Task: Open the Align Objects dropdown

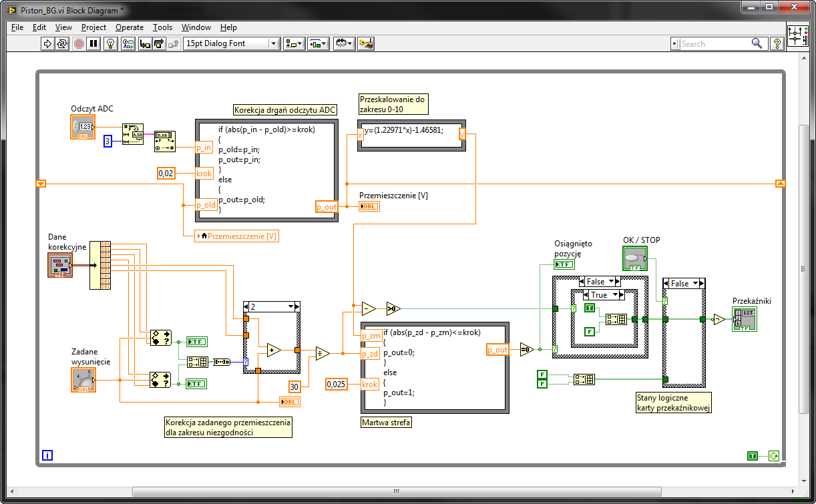Action: pos(294,43)
